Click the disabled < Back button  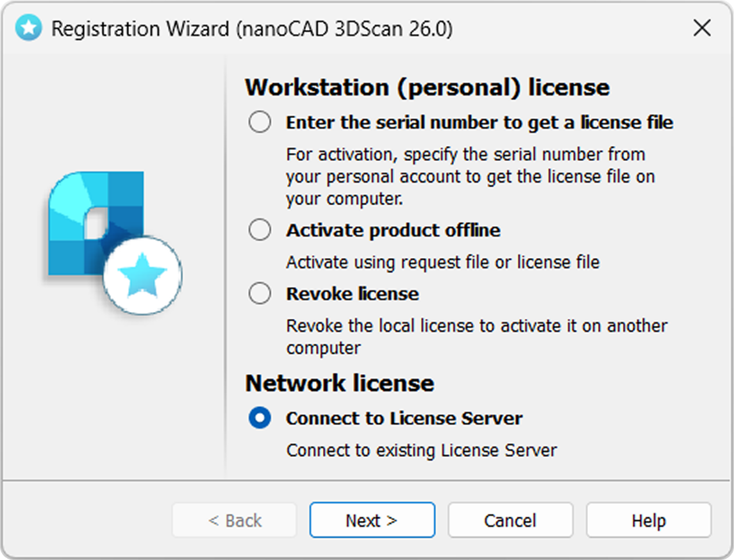[x=235, y=520]
